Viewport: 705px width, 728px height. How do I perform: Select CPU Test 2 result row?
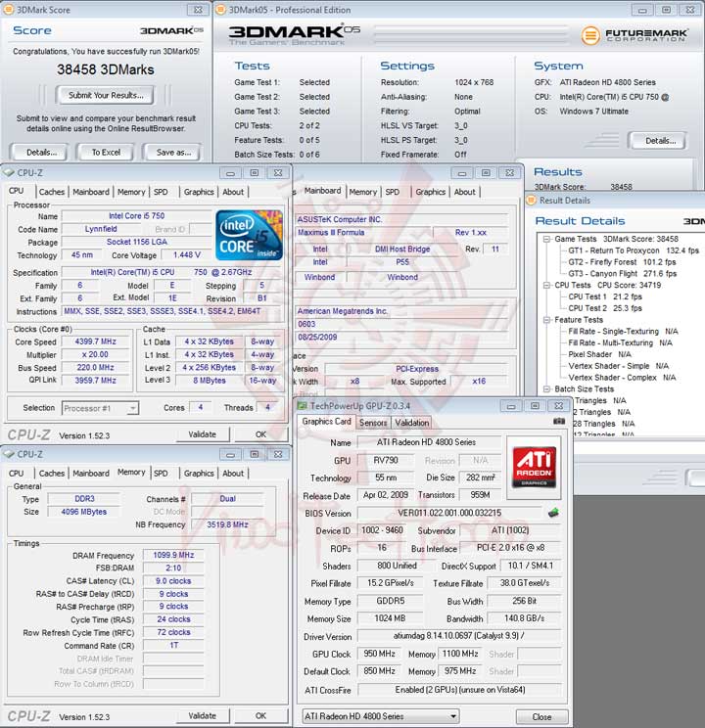pos(605,308)
